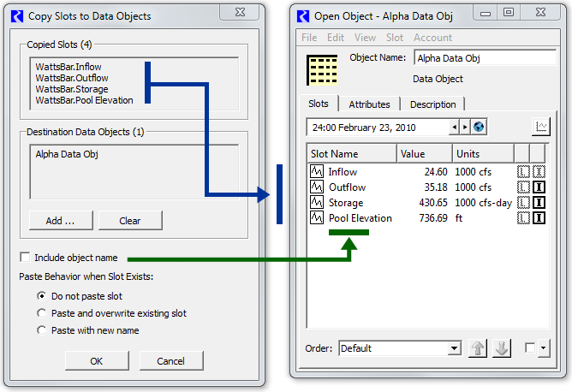The height and width of the screenshot is (392, 572).
Task: Click the I flag icon in Storage row
Action: pos(539,202)
